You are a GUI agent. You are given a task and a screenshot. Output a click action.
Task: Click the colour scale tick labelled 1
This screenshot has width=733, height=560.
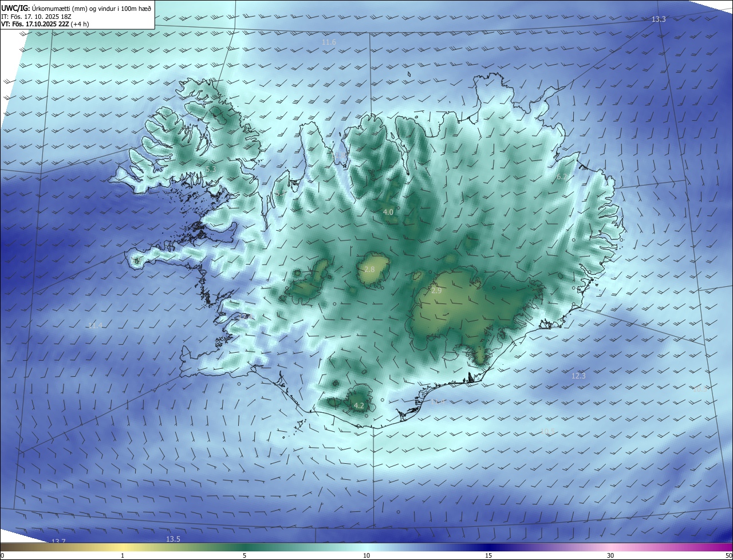[x=123, y=555]
